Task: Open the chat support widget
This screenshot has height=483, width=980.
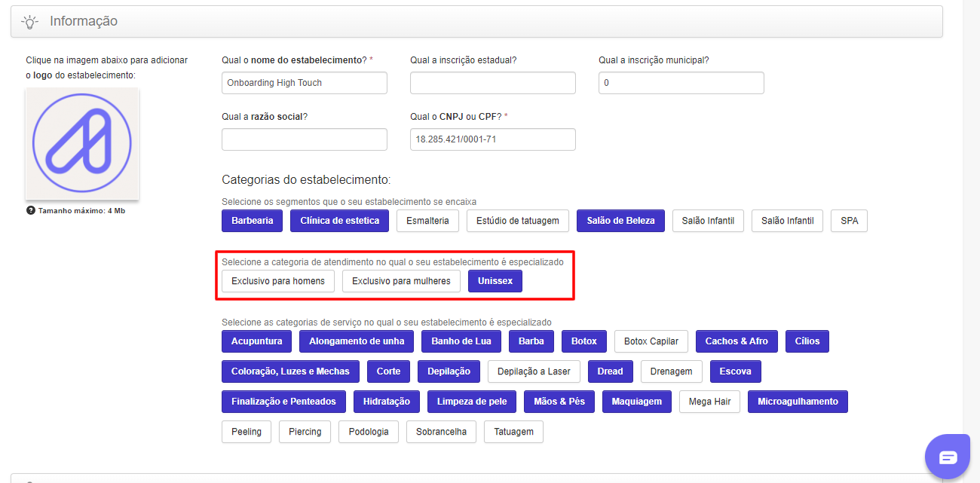Action: coord(948,457)
